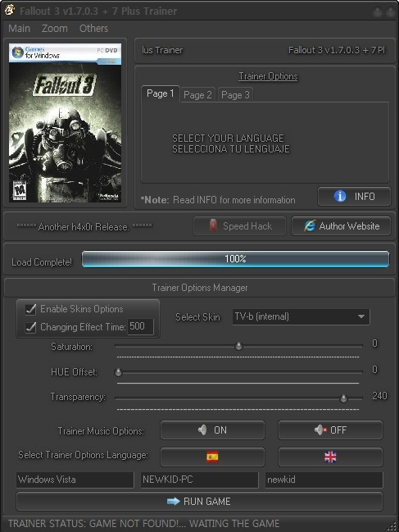The height and width of the screenshot is (532, 399).
Task: Click the TRAINER STATUS bar text
Action: click(x=143, y=524)
